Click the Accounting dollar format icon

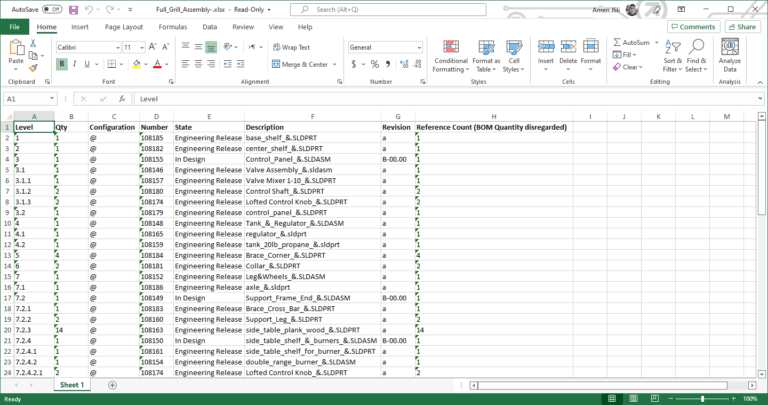354,64
